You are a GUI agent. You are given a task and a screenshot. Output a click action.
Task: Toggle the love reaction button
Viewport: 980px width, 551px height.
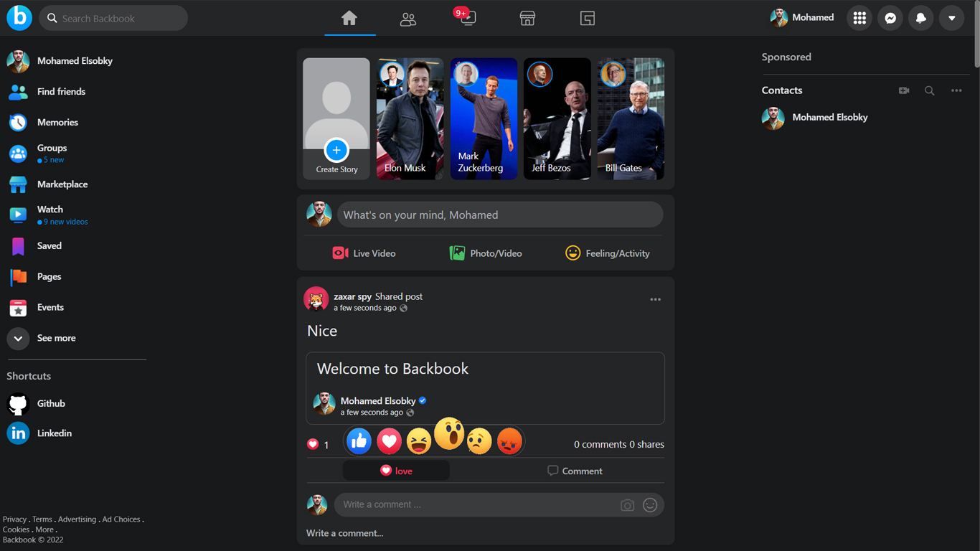pyautogui.click(x=396, y=471)
